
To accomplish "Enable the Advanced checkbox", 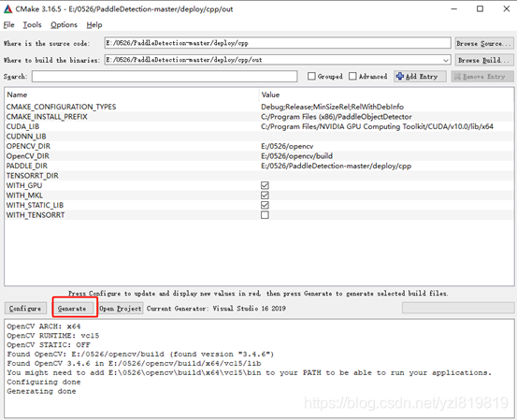I will (352, 76).
